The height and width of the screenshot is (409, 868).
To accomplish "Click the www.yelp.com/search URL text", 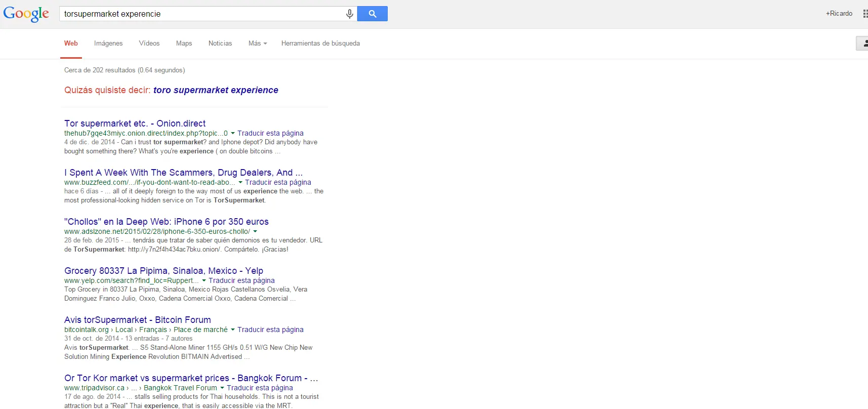I will (132, 281).
